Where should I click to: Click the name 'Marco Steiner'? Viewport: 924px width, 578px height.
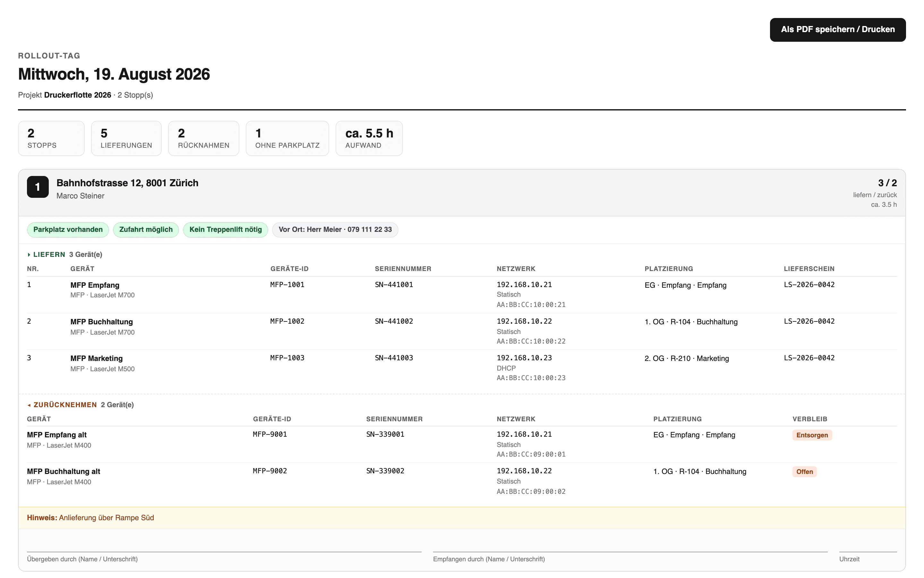[x=80, y=196]
